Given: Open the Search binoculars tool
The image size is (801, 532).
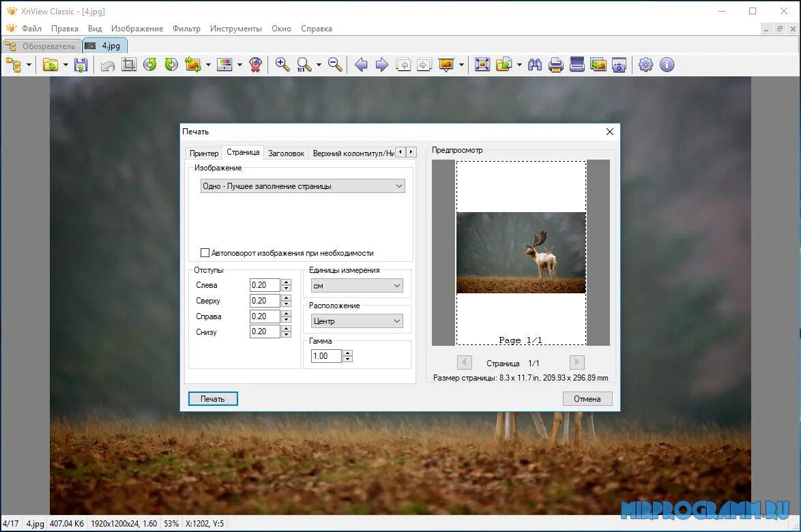Looking at the screenshot, I should [535, 64].
